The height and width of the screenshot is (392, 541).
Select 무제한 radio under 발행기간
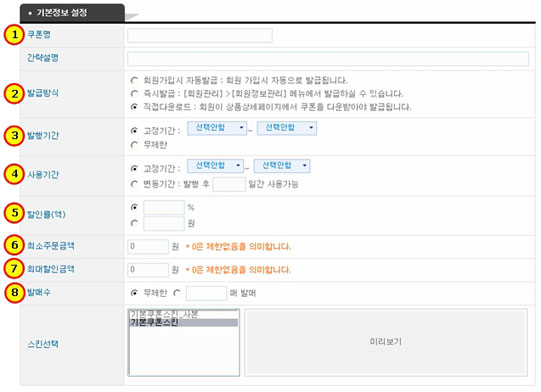(x=134, y=145)
